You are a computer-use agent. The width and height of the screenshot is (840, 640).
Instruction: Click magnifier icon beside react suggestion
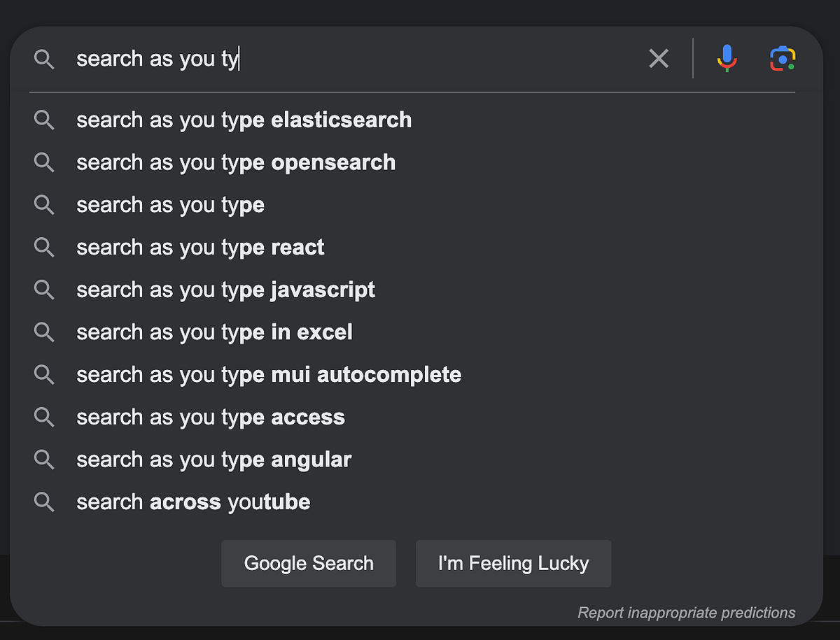(44, 248)
